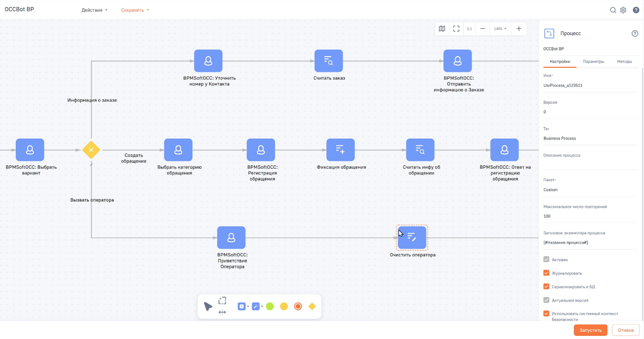The width and height of the screenshot is (644, 339).
Task: Toggle the Журналировать checkbox
Action: 546,273
